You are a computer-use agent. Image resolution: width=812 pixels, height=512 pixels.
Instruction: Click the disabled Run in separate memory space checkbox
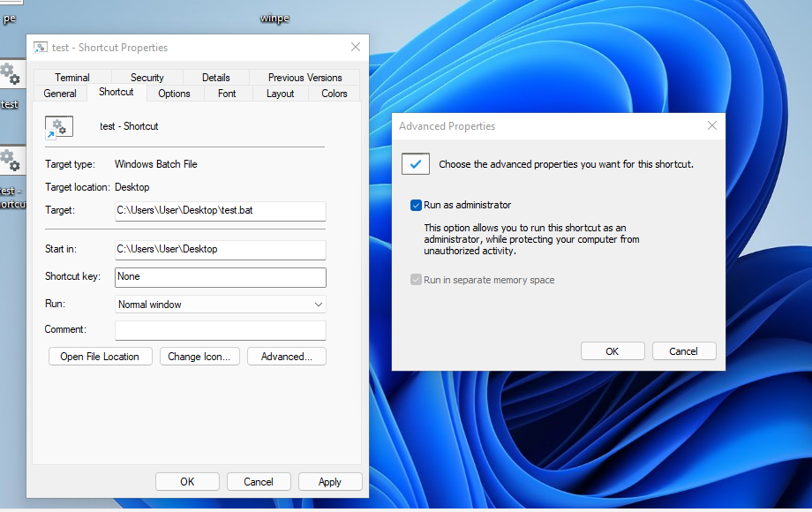click(x=416, y=280)
